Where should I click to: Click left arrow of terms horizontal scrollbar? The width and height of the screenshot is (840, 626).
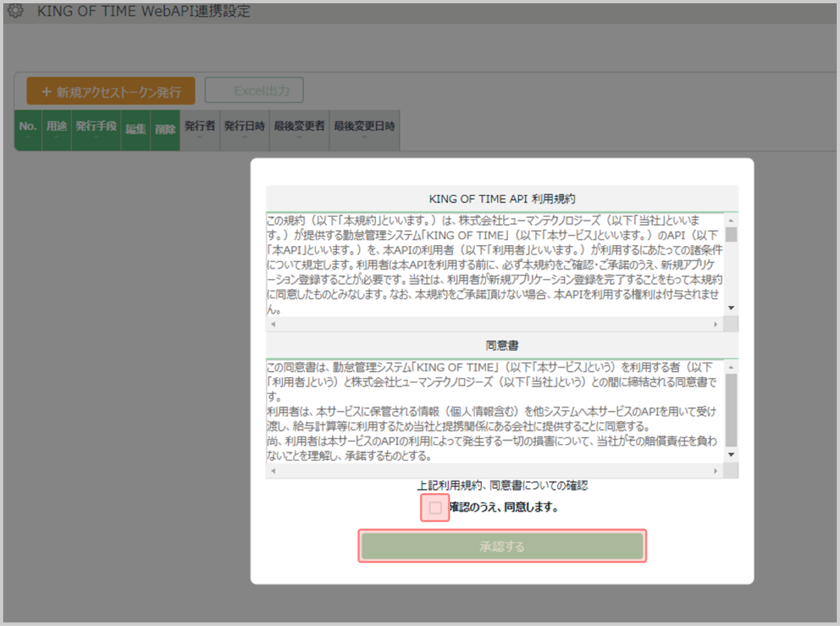273,324
